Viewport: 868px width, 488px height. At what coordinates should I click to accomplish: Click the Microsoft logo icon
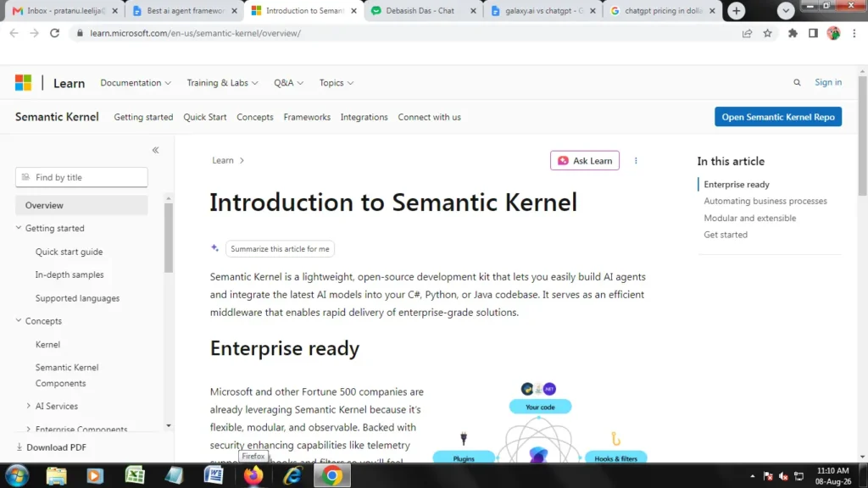(23, 83)
